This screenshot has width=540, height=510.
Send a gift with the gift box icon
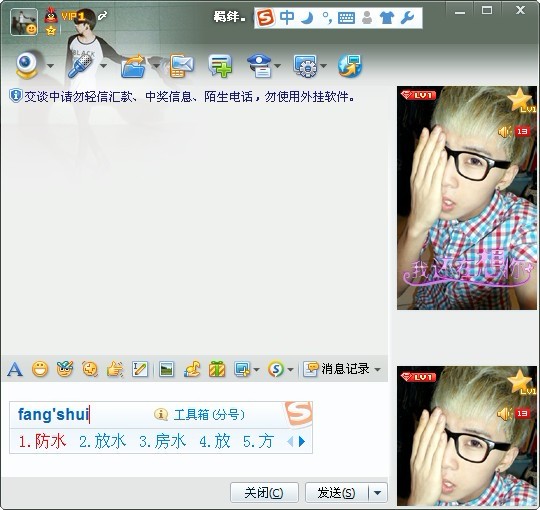coord(217,370)
